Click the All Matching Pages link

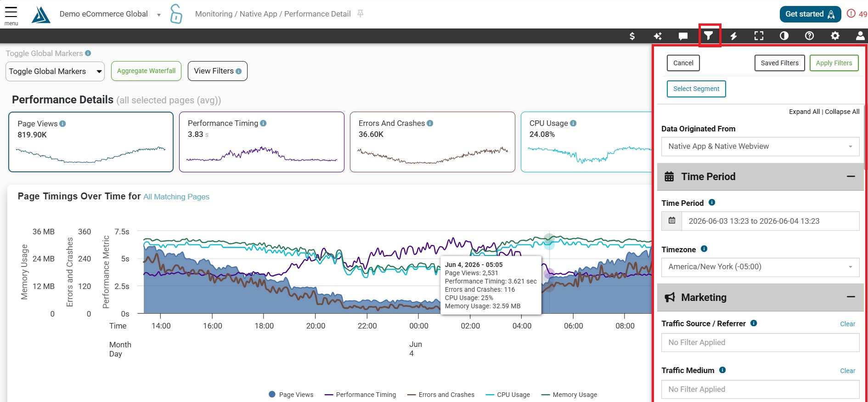(176, 197)
